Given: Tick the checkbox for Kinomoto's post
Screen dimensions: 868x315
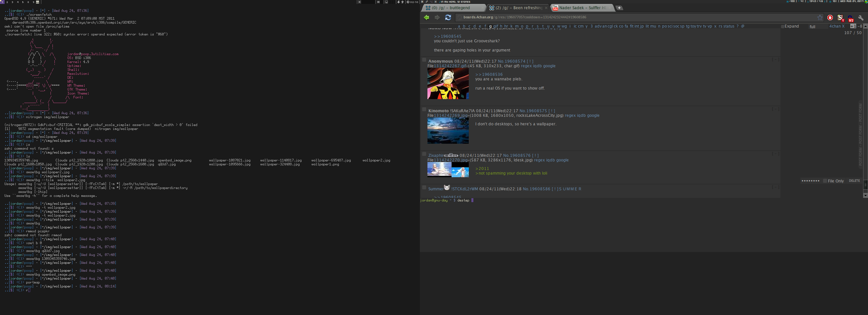Looking at the screenshot, I should tap(424, 110).
